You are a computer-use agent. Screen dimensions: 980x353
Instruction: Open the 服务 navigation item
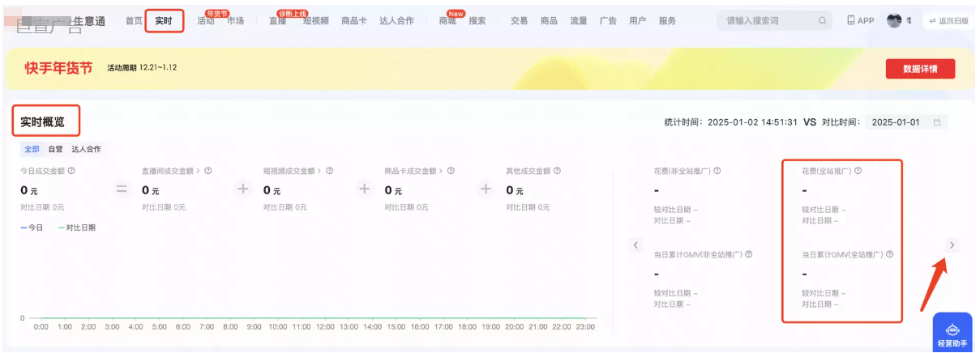coord(667,21)
